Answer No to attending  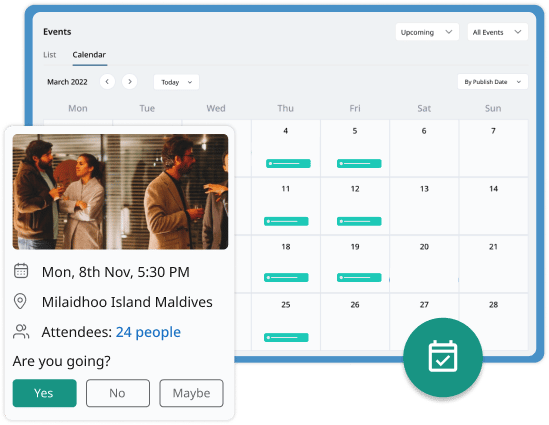point(118,393)
